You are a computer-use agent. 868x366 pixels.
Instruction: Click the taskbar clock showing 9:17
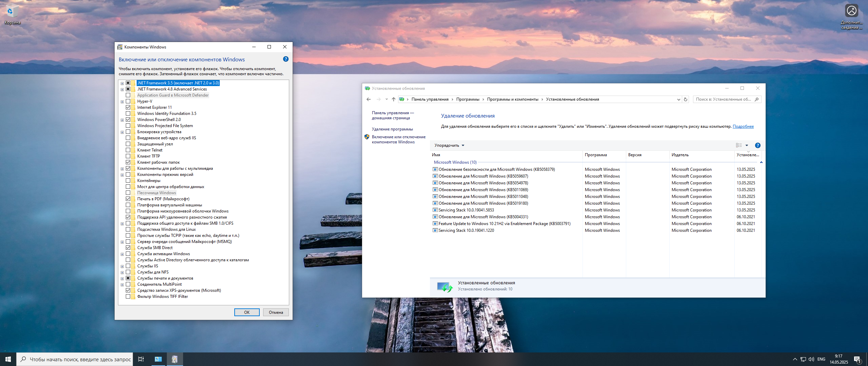coord(839,359)
